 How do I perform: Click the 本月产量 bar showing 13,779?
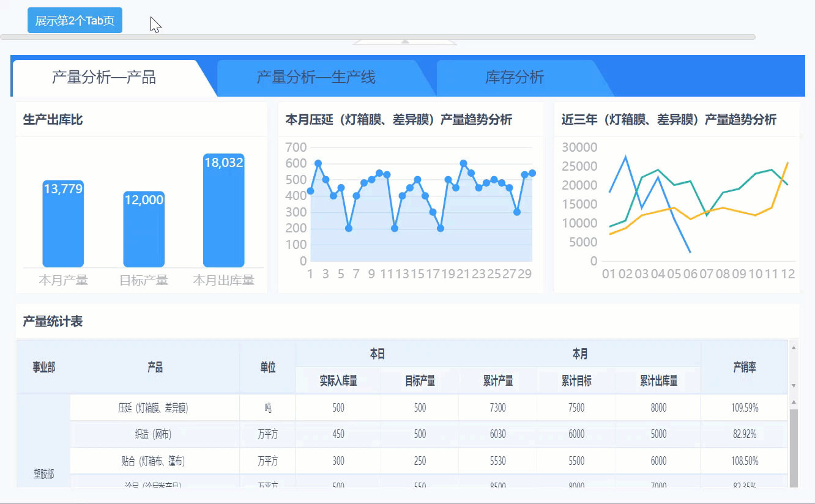tap(63, 223)
